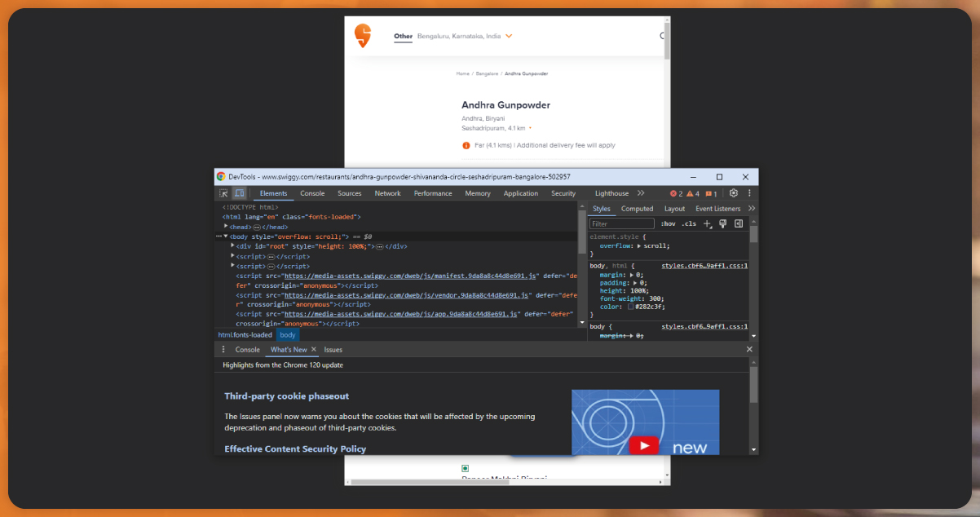Show more DevTools panel tabs
The image size is (980, 517).
point(641,193)
